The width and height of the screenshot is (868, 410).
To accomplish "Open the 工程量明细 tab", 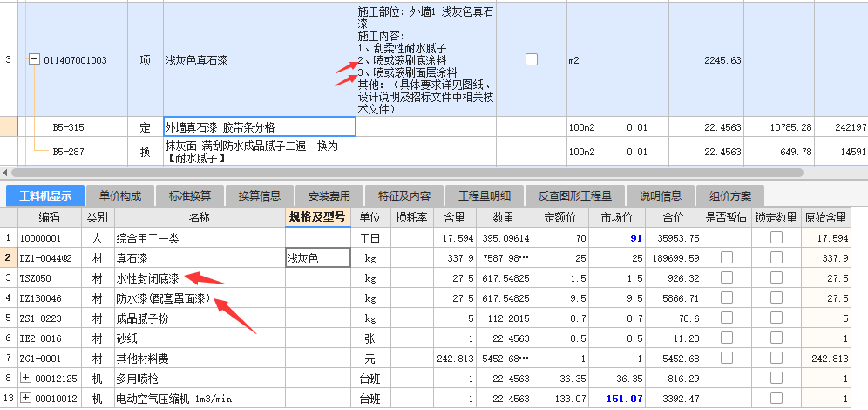I will pos(485,195).
